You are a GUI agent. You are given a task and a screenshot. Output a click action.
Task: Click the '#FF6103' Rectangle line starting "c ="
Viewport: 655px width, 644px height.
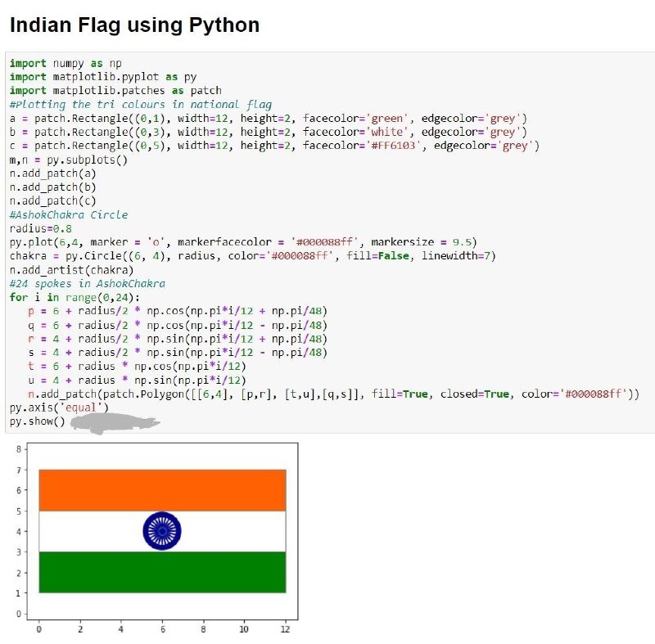[274, 146]
